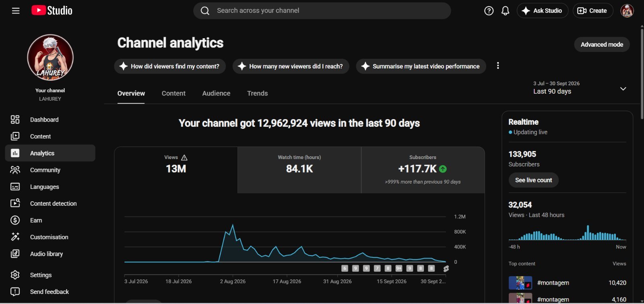Screen dimensions: 644x304
Task: Switch to the Overview tab
Action: 131,93
